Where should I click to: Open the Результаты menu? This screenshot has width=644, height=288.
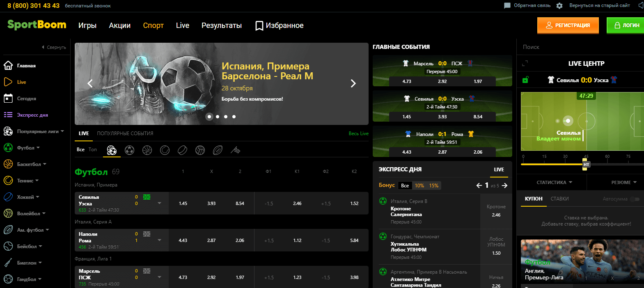click(x=222, y=25)
